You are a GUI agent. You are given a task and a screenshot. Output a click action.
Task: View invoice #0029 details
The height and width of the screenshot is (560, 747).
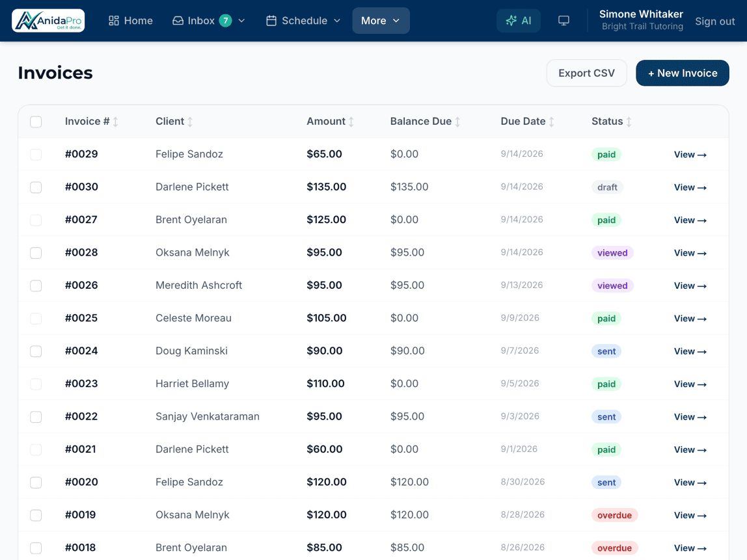690,154
